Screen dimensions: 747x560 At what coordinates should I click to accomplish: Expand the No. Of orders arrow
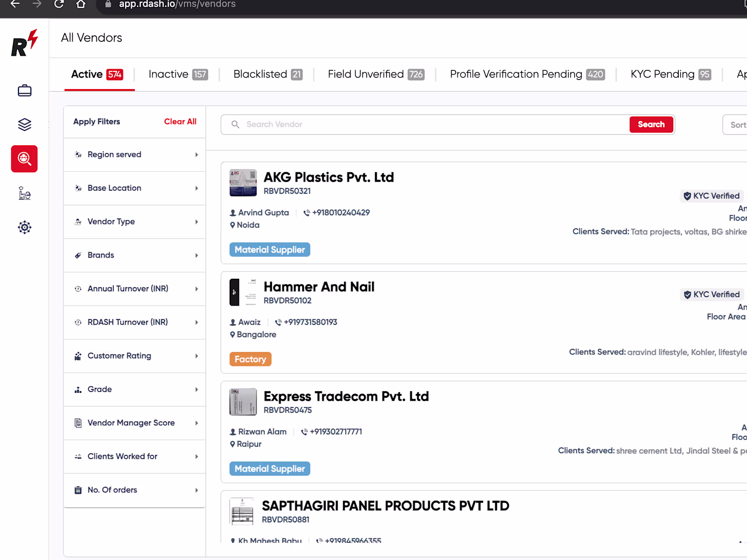tap(197, 490)
